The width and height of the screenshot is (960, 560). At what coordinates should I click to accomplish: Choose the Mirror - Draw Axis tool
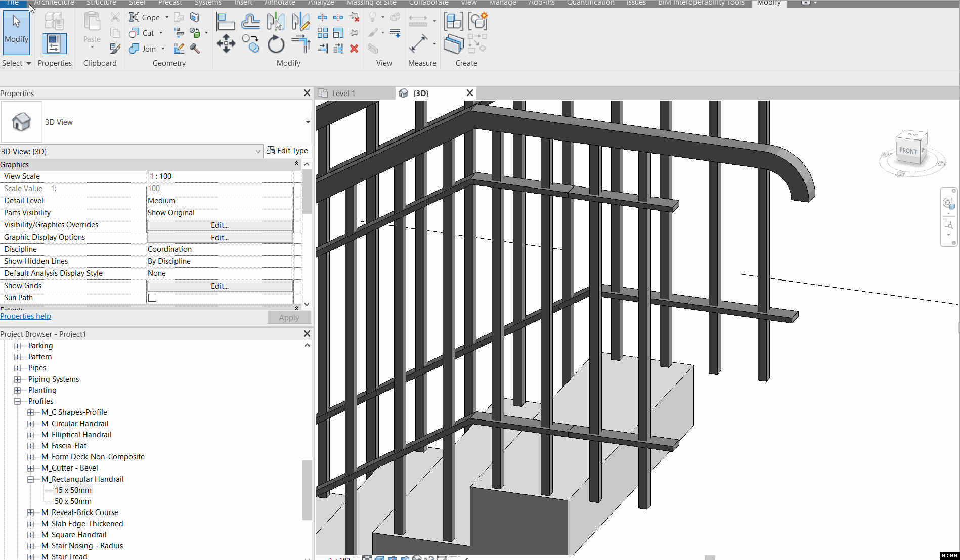[x=300, y=22]
